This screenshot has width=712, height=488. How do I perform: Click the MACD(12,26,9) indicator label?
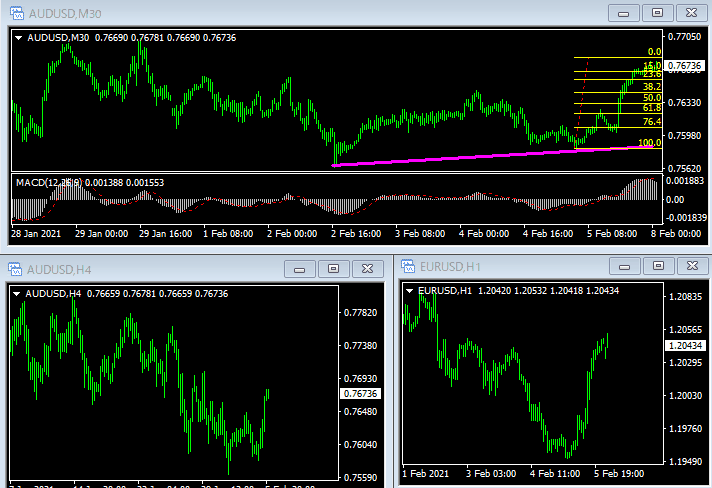click(x=49, y=182)
